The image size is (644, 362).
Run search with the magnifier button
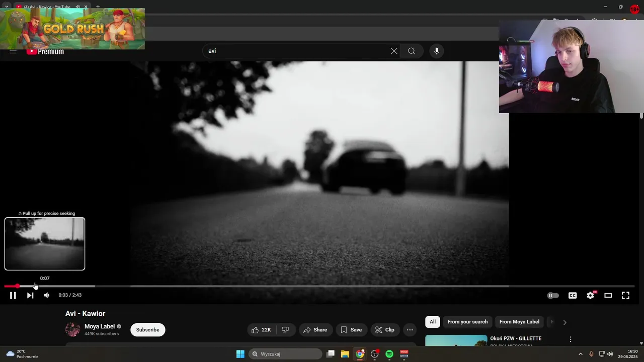[x=412, y=51]
